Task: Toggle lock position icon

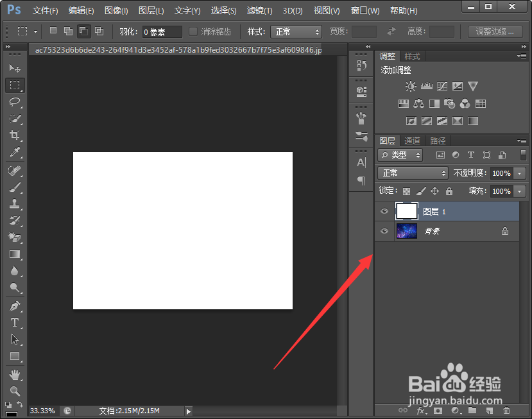Action: coord(434,191)
